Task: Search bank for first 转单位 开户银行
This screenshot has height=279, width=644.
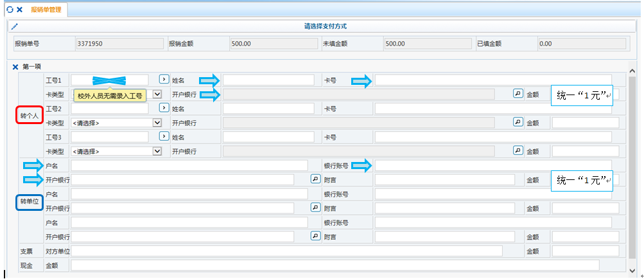Action: (315, 179)
